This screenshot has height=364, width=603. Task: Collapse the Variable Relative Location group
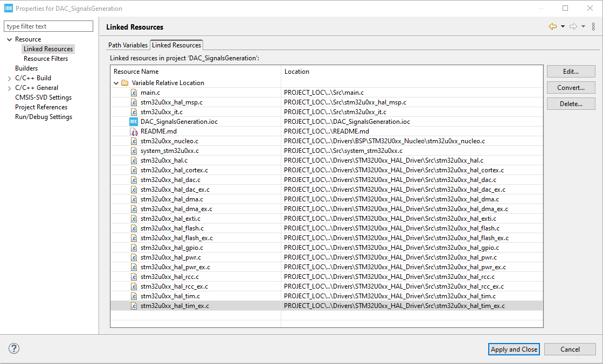pyautogui.click(x=116, y=82)
